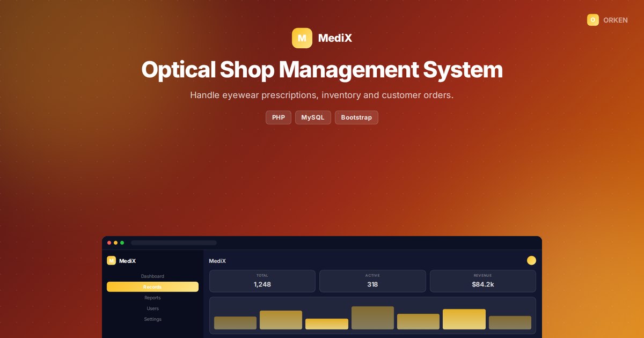The height and width of the screenshot is (338, 644).
Task: Open Dashboard in the sidebar
Action: click(x=152, y=276)
